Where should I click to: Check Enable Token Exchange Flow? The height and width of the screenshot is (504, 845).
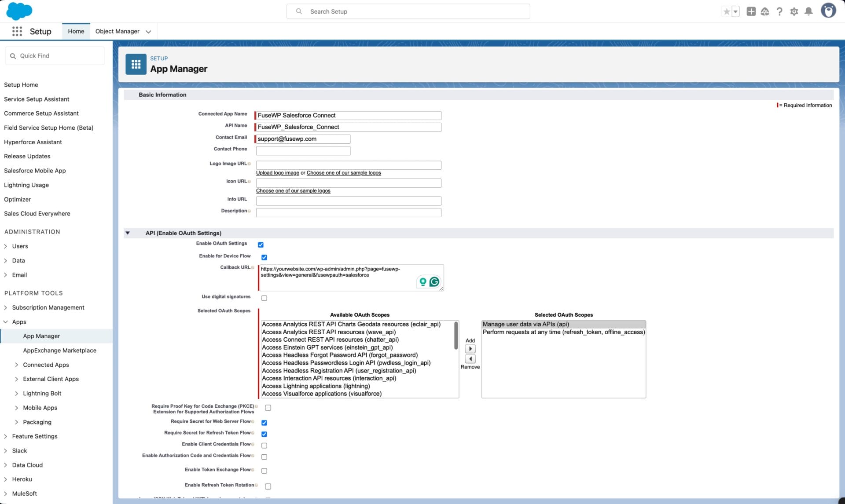tap(264, 471)
